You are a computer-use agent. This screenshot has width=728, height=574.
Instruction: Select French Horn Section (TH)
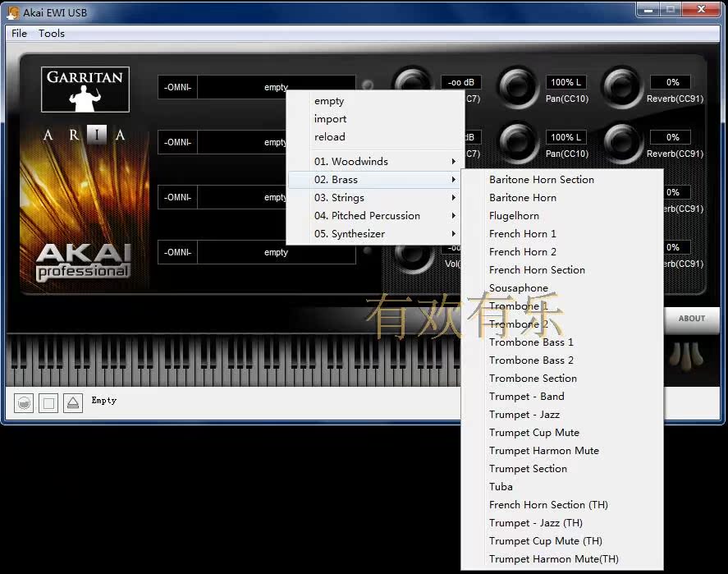pos(562,505)
